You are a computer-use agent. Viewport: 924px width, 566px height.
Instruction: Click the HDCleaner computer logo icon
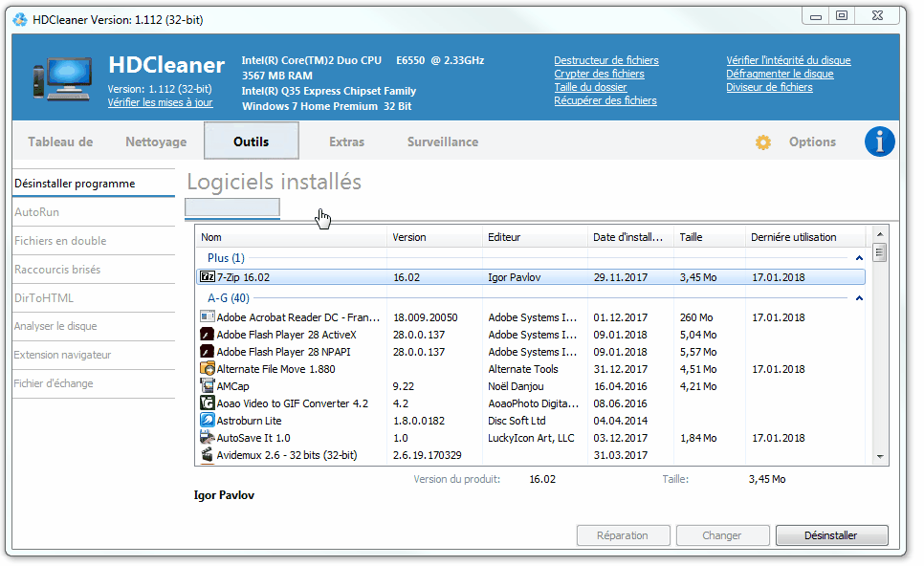click(63, 79)
